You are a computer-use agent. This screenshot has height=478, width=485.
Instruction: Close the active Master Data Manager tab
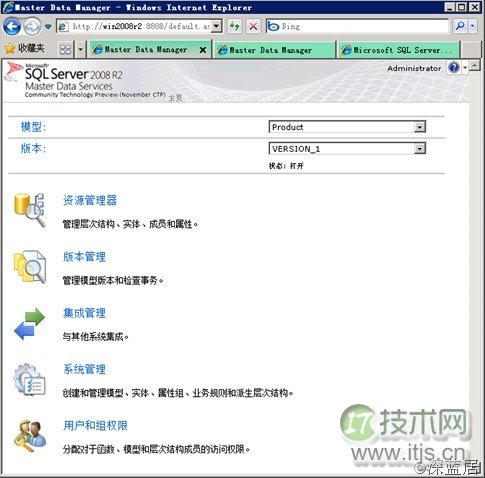(203, 50)
